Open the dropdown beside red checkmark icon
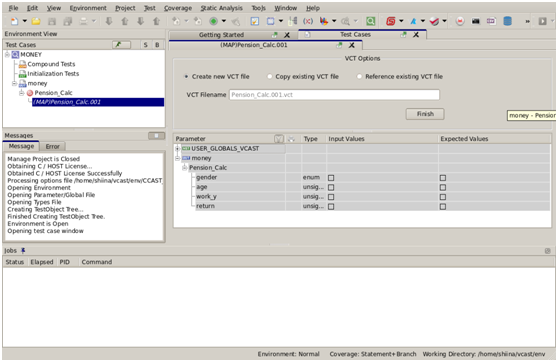Screen dimensions: 558x362 (x=444, y=21)
